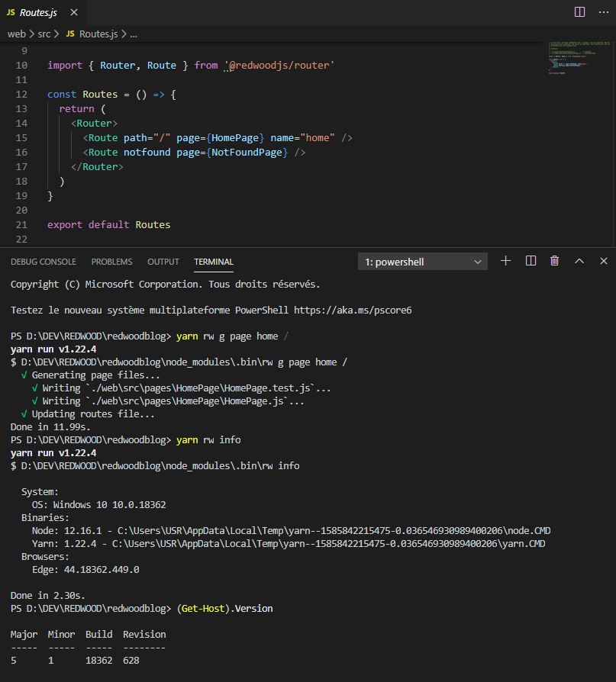Create a new terminal with the plus icon
The width and height of the screenshot is (616, 682).
coord(505,260)
